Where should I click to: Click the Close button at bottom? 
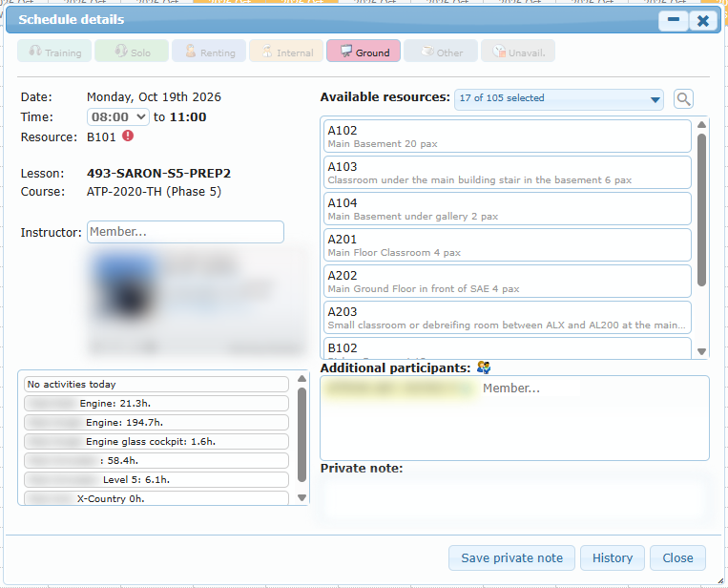(x=677, y=557)
